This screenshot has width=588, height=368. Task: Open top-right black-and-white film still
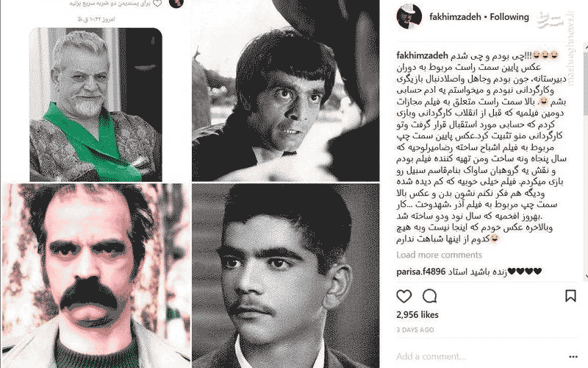(x=285, y=91)
